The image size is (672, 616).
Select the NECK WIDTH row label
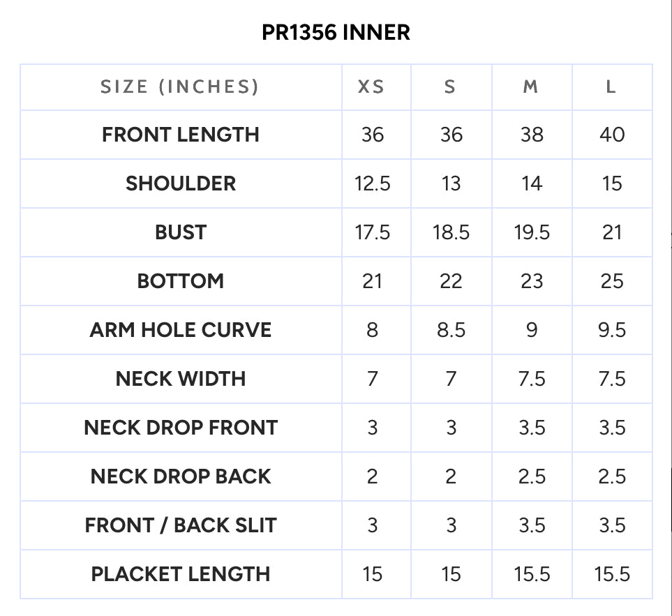[181, 379]
